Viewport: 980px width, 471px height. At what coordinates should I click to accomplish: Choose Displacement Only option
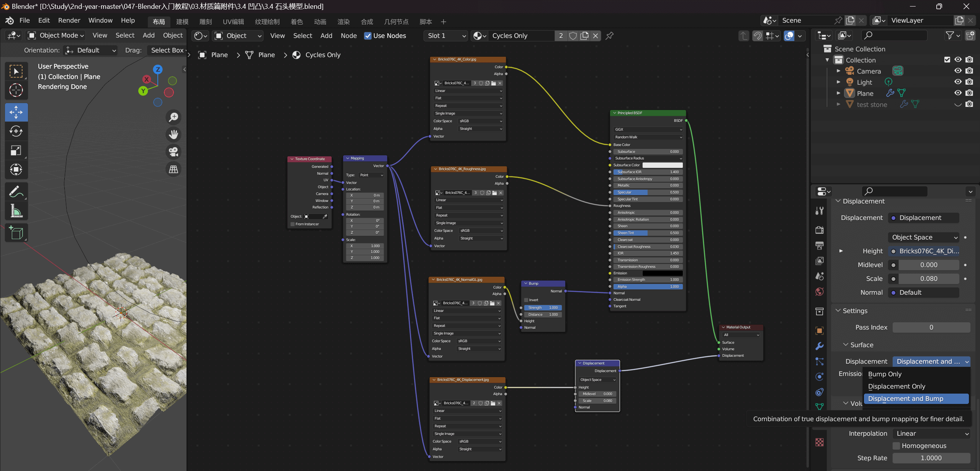[916, 386]
